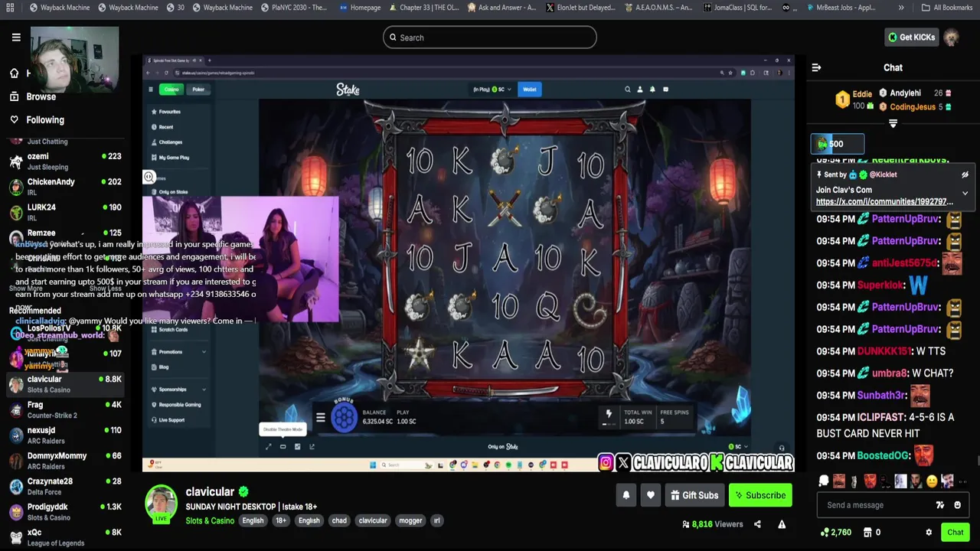Click the 500 KICKs gift badge
Screen dimensions: 980x551
[x=838, y=144]
